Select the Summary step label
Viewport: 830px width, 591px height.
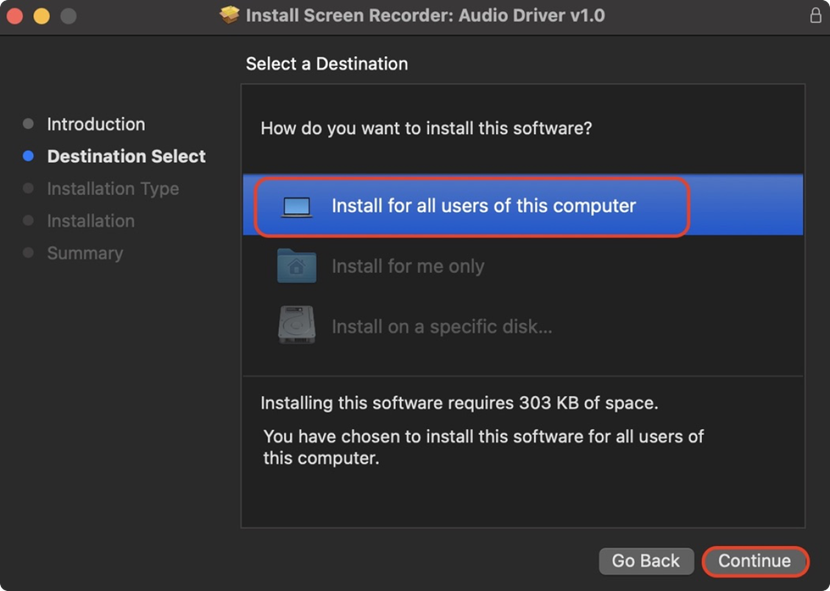tap(85, 253)
